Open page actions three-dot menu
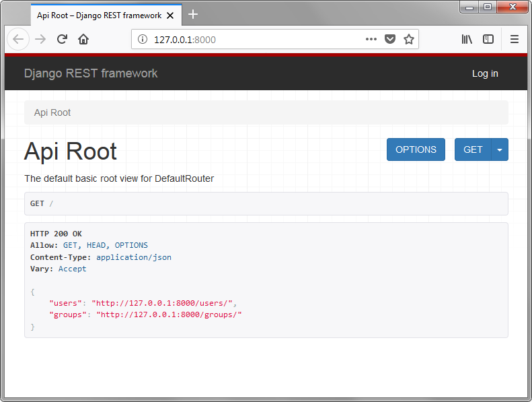532x402 pixels. point(371,39)
